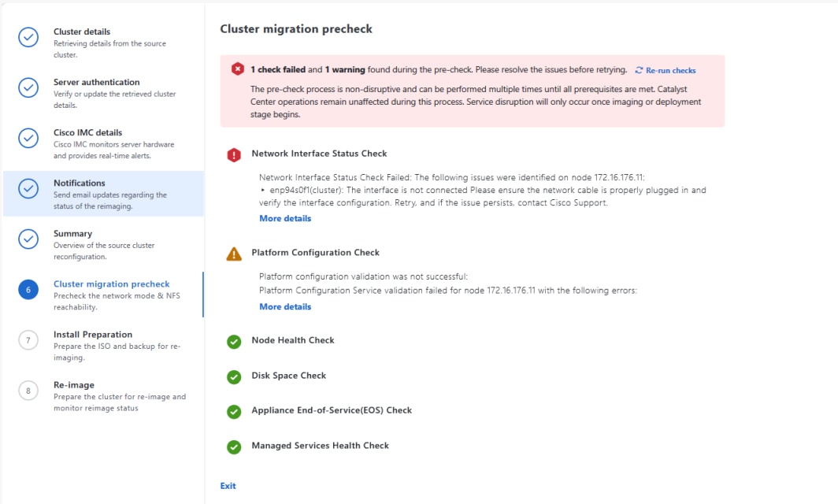
Task: Click 'Platform Configuration Service validation failed' text
Action: tap(448, 291)
